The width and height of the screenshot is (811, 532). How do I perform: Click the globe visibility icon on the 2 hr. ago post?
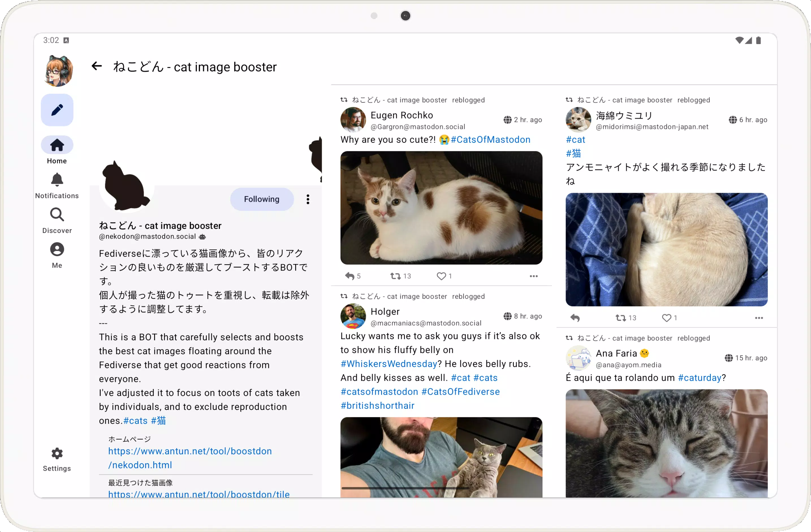pos(507,120)
